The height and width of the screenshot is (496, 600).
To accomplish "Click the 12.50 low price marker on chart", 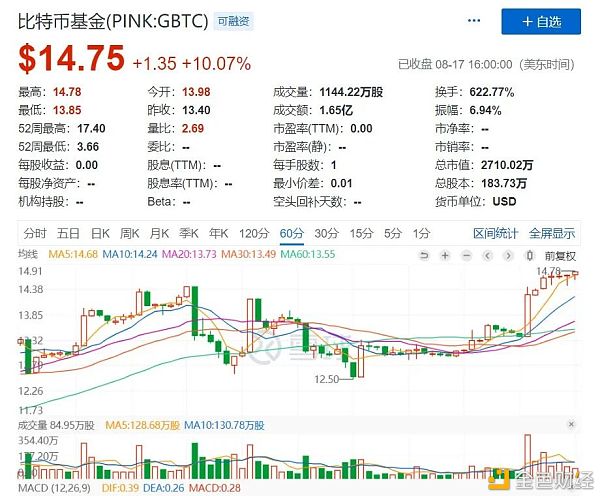I will tap(326, 379).
